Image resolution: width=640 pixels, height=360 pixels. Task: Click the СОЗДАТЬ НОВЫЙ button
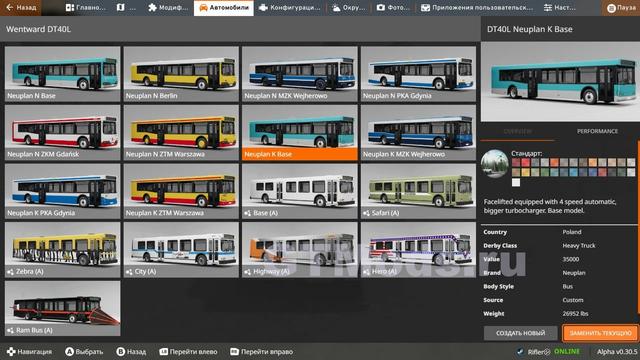coord(520,333)
